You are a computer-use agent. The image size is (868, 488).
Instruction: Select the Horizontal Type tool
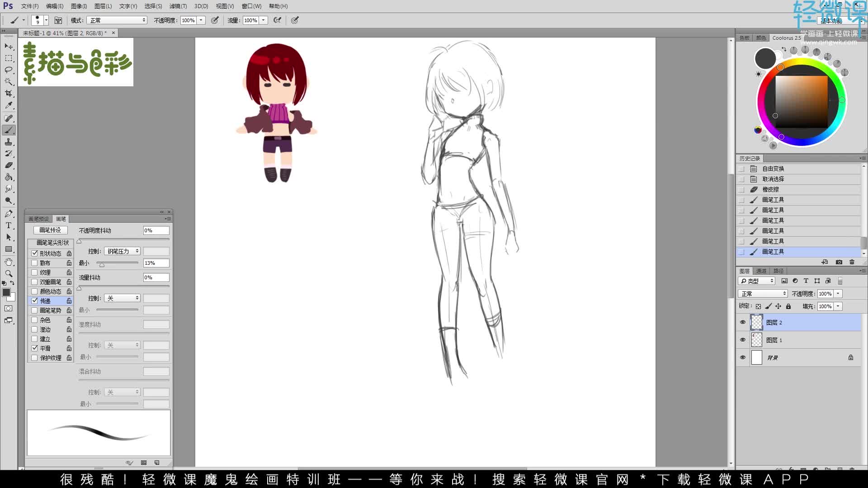pyautogui.click(x=9, y=225)
